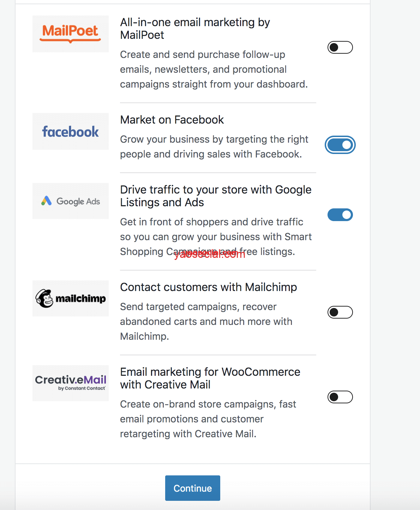Viewport: 420px width, 510px height.
Task: Click the Mailchimp description paragraph
Action: click(206, 321)
